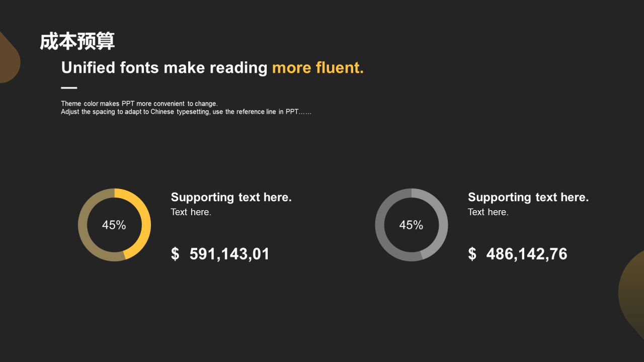Viewport: 644px width, 362px height.
Task: Select right 'Supporting text here.' heading
Action: tap(528, 197)
